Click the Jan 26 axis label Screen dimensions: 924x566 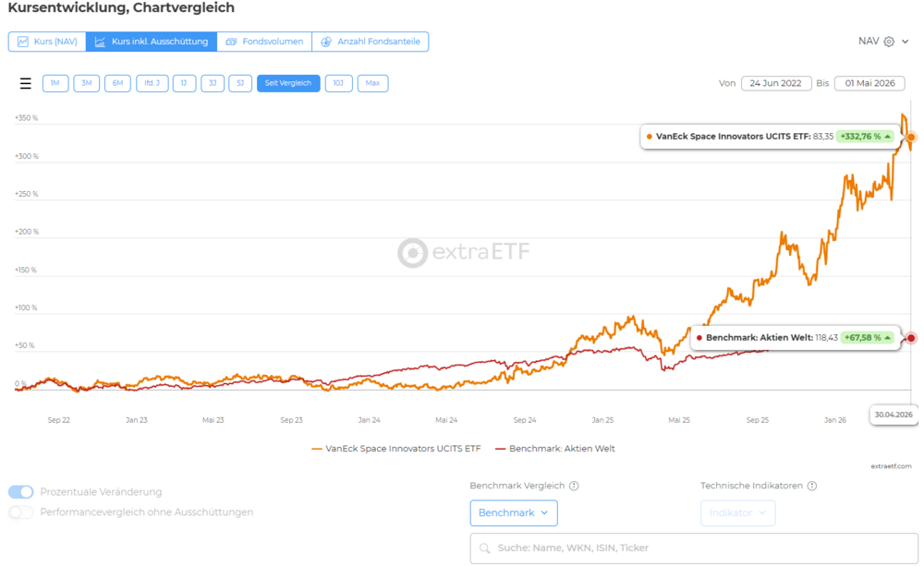point(835,420)
